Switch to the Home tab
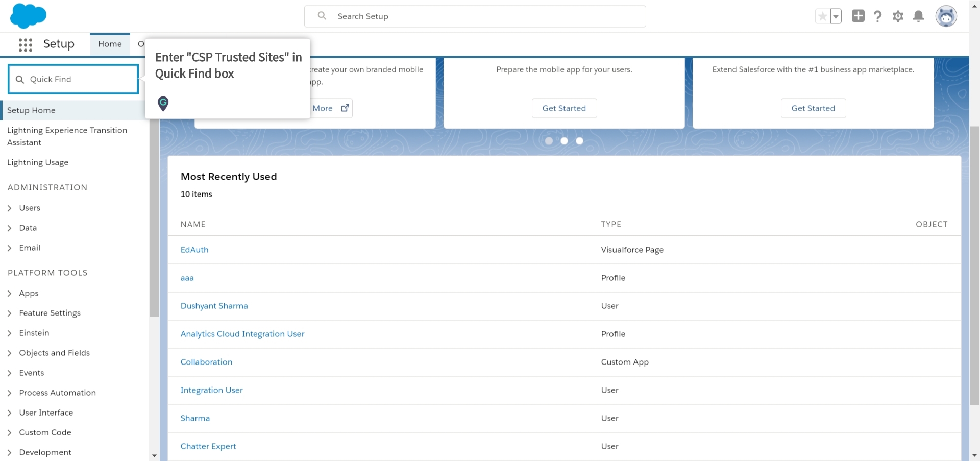Viewport: 980px width, 461px height. (109, 44)
